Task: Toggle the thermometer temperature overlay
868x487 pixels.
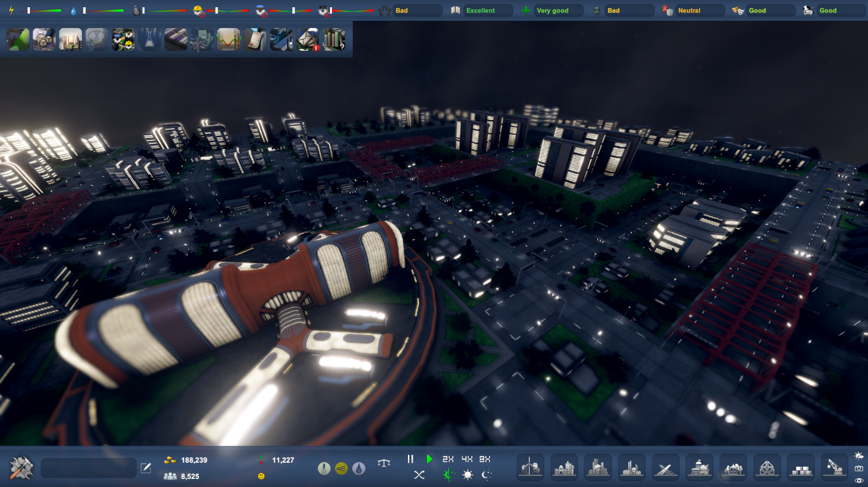Action: click(x=324, y=469)
